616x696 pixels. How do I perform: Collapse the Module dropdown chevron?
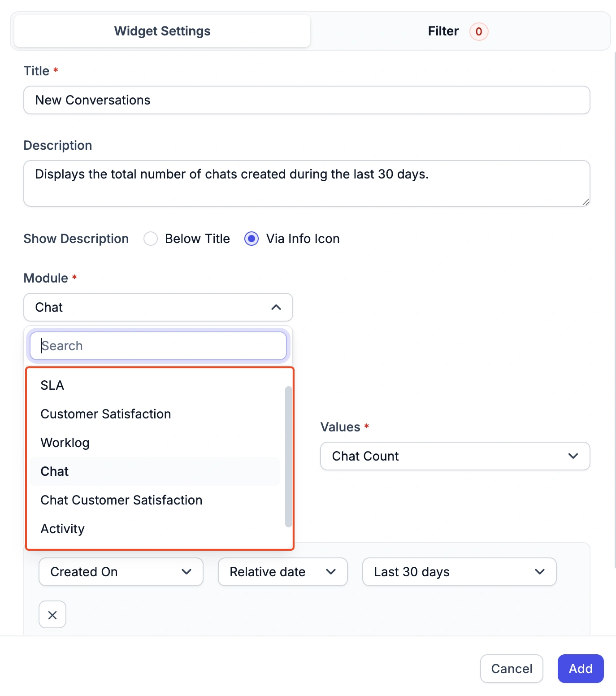point(276,307)
